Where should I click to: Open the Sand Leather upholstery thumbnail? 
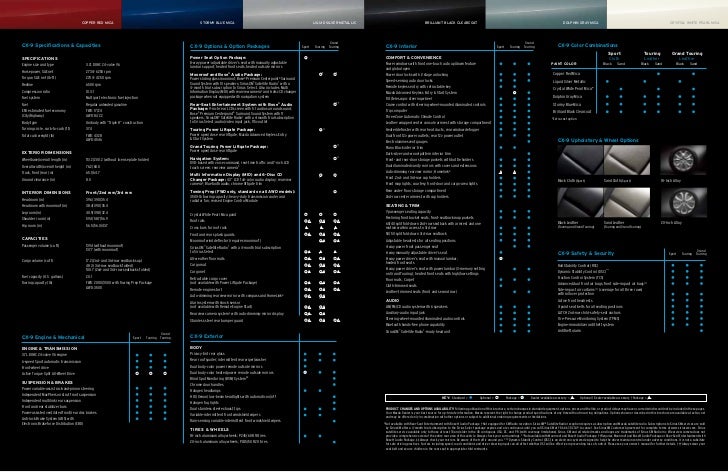pyautogui.click(x=627, y=202)
